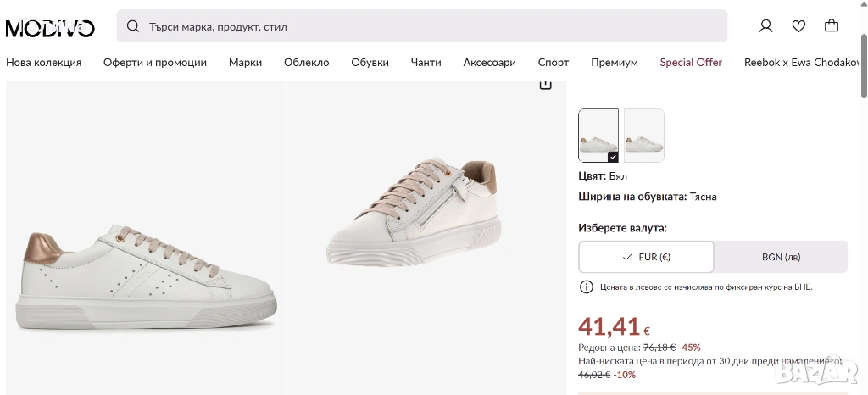Open the Облекло menu

tap(306, 63)
